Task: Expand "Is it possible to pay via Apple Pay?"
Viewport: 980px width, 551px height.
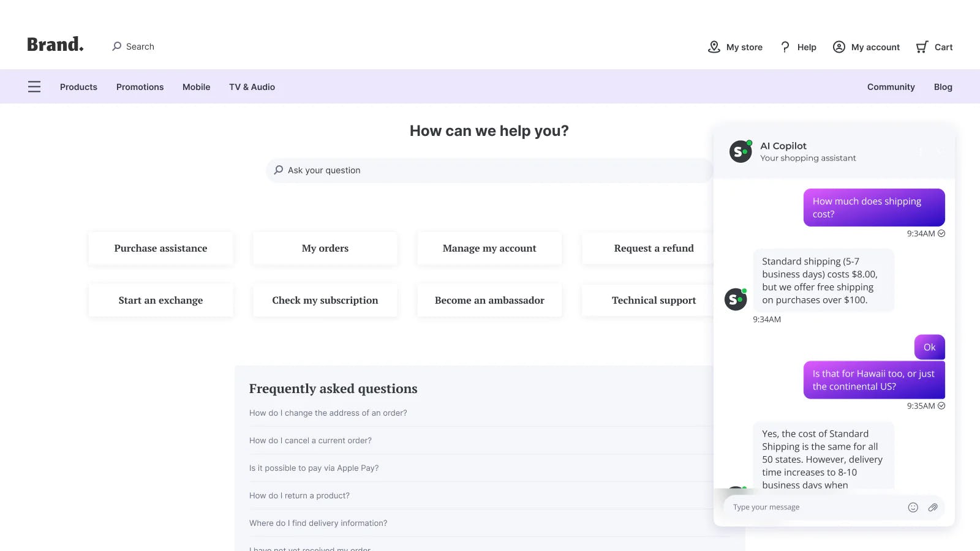Action: point(314,468)
